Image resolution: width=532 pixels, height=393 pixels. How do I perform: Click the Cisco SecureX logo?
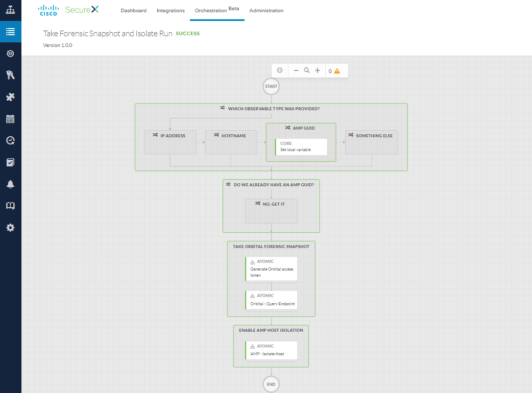point(68,10)
